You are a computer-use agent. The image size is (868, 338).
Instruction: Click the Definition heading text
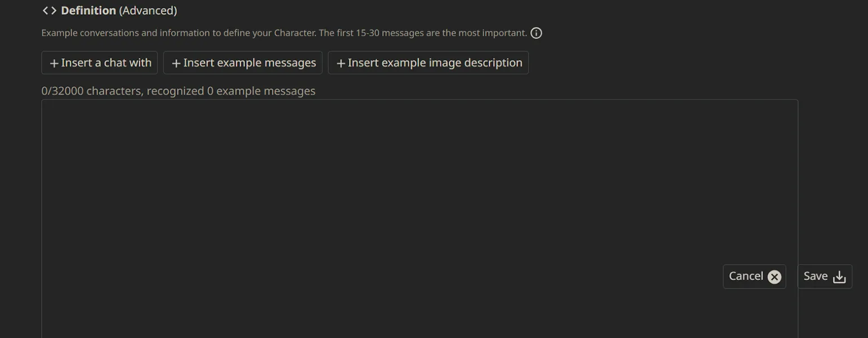point(88,11)
